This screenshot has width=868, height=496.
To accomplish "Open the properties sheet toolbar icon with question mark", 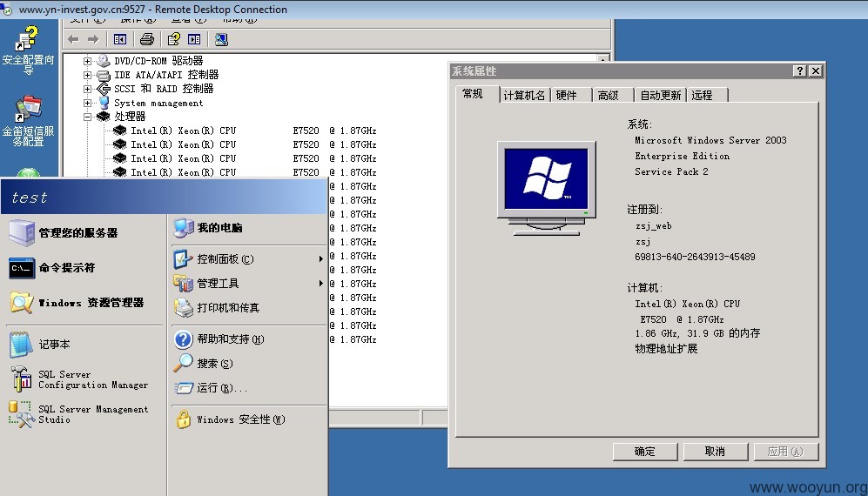I will (174, 39).
